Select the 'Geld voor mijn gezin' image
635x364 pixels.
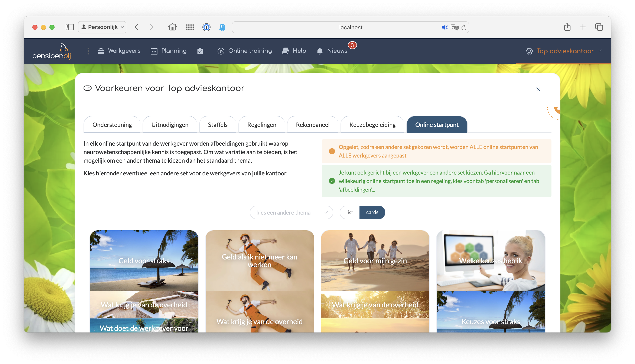click(375, 261)
